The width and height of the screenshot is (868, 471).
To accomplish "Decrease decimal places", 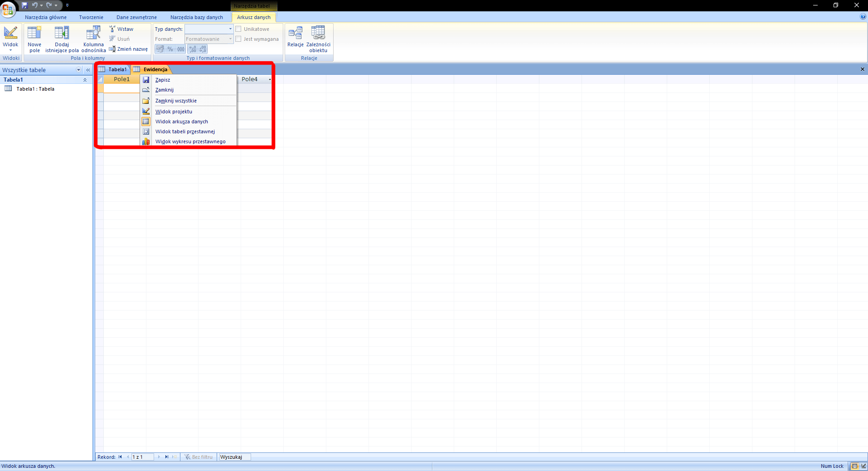I will [x=203, y=49].
